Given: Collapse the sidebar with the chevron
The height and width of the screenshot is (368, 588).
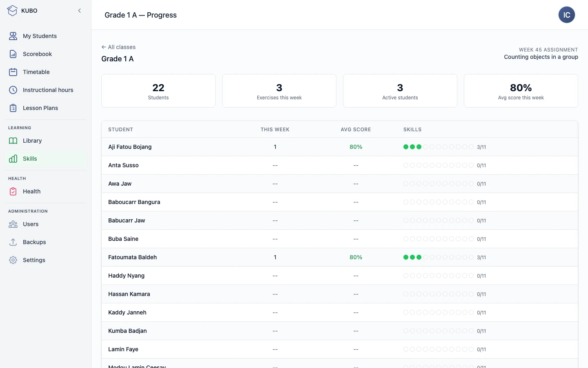Looking at the screenshot, I should tap(80, 11).
